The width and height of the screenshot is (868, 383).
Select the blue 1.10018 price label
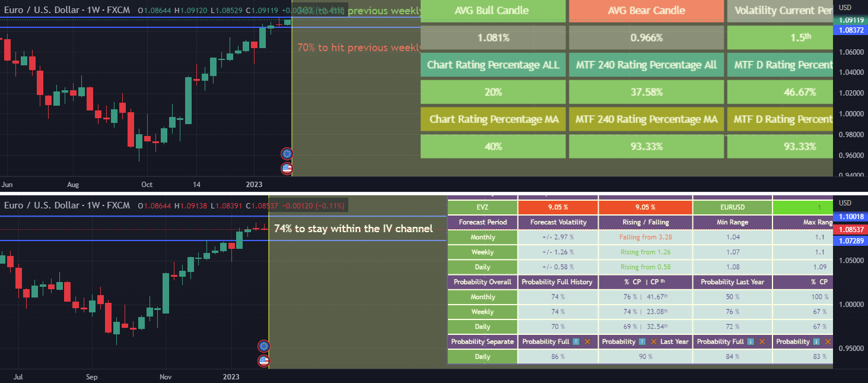pos(850,217)
